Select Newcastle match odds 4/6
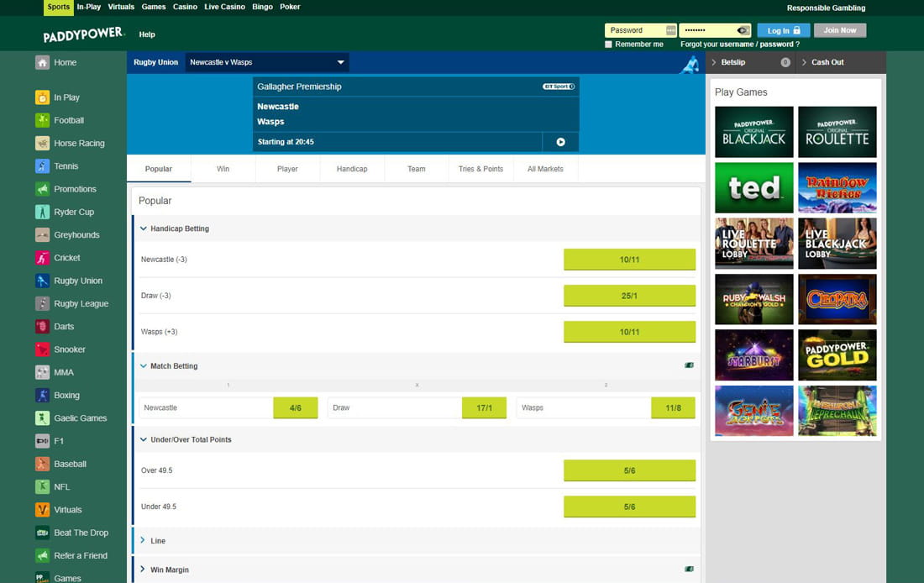 tap(295, 408)
